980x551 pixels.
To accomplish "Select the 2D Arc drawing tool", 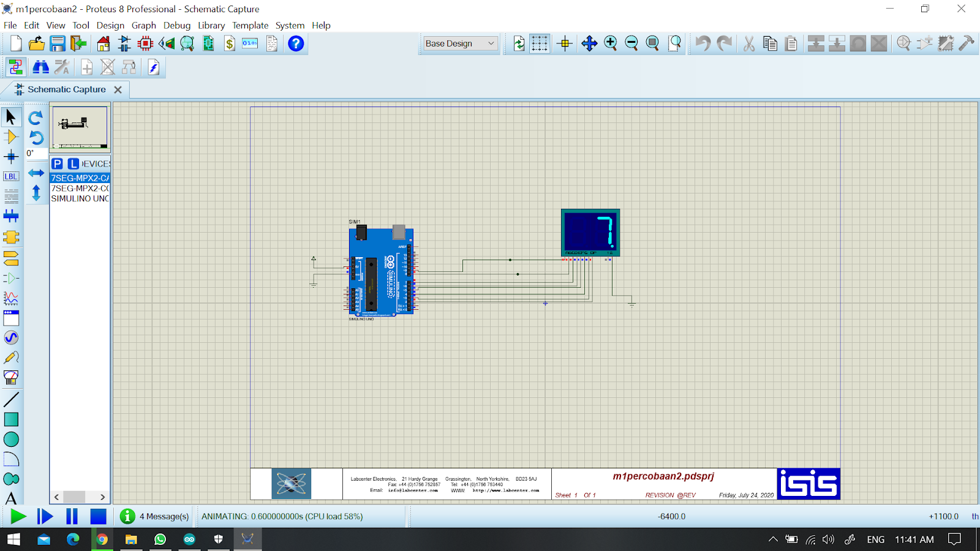I will 11,459.
